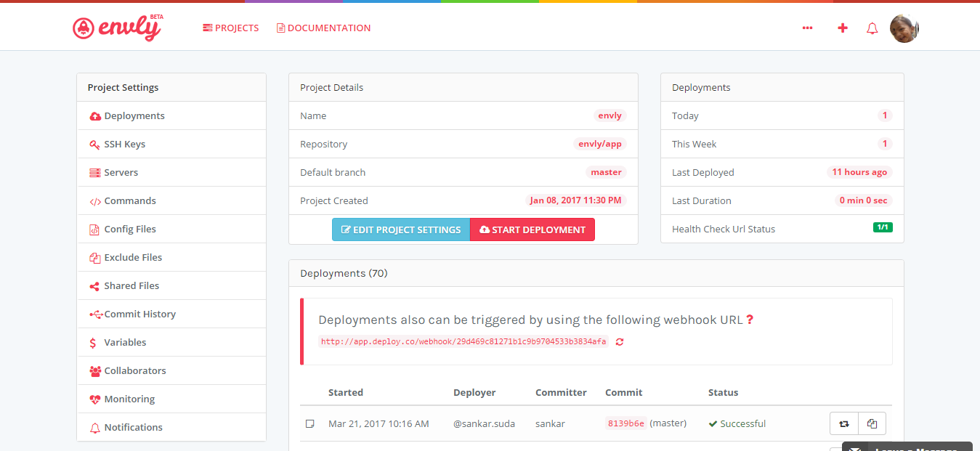Click the icon beside Exclude Files
The image size is (980, 451).
point(95,258)
